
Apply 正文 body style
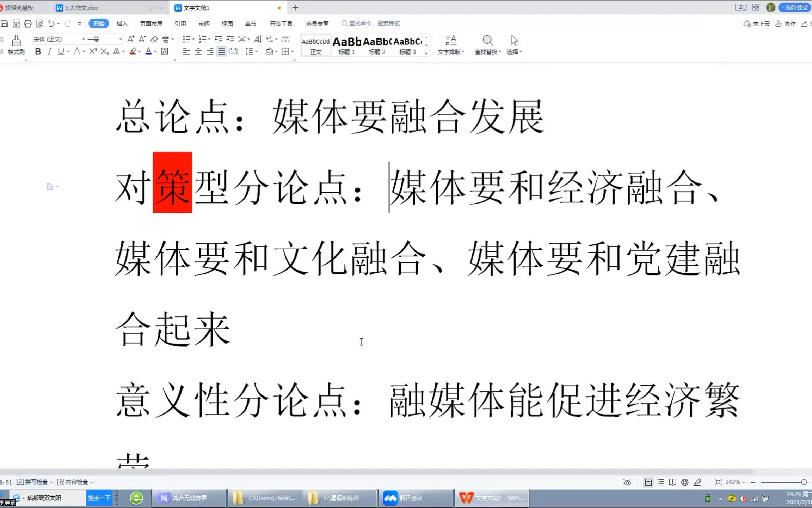tap(316, 45)
